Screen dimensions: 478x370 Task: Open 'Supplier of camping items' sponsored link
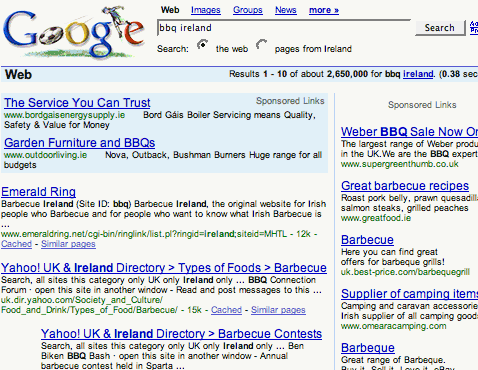click(409, 294)
